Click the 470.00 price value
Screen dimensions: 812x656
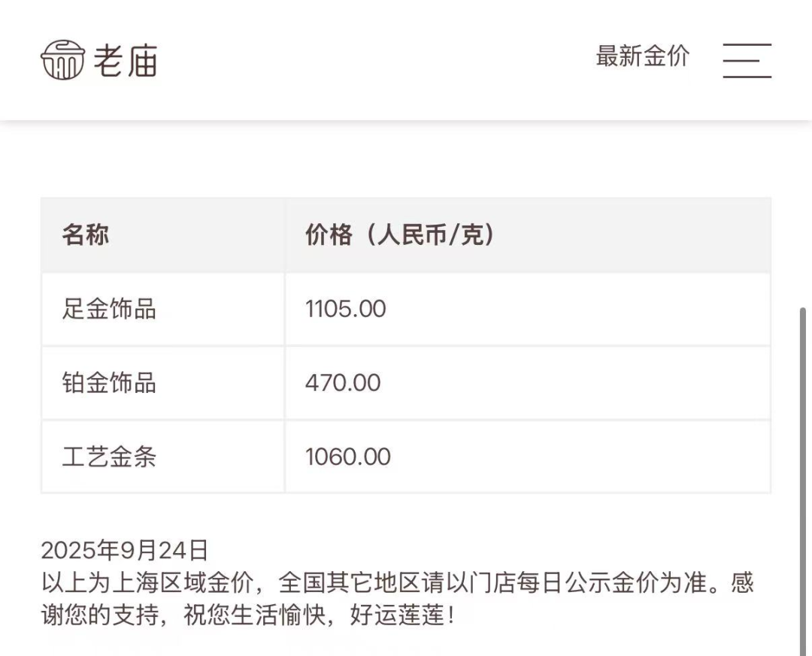(343, 382)
